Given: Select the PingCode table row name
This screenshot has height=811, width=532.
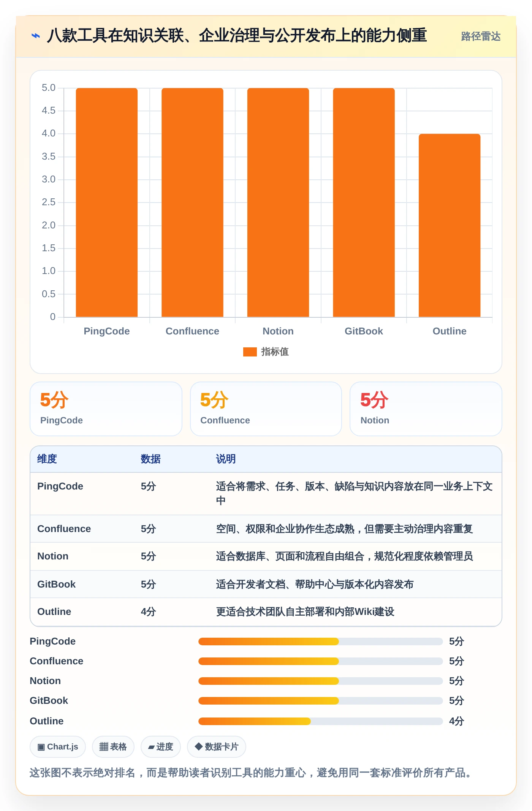Looking at the screenshot, I should [60, 486].
